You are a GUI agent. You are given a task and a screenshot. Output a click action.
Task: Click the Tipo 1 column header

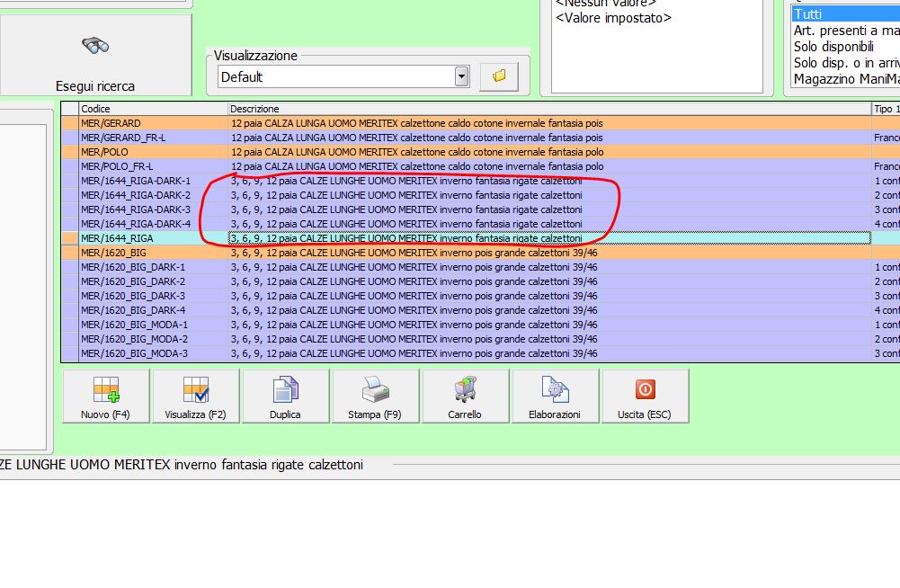(886, 109)
